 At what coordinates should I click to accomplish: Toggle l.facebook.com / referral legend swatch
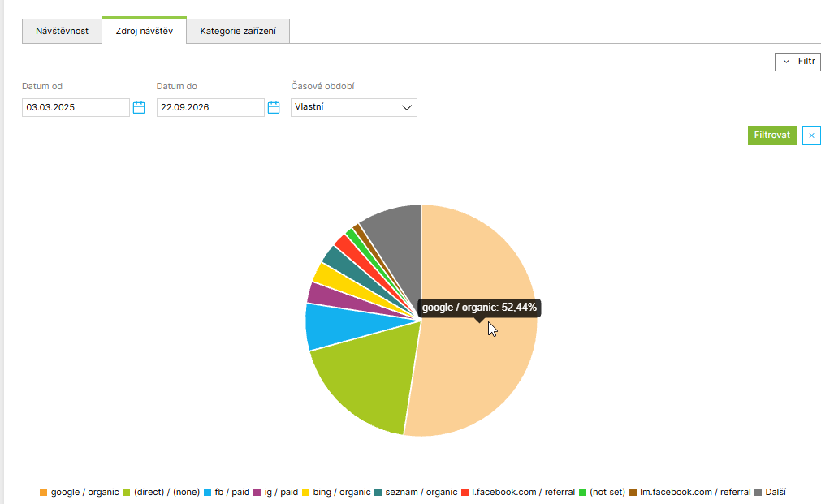[465, 493]
